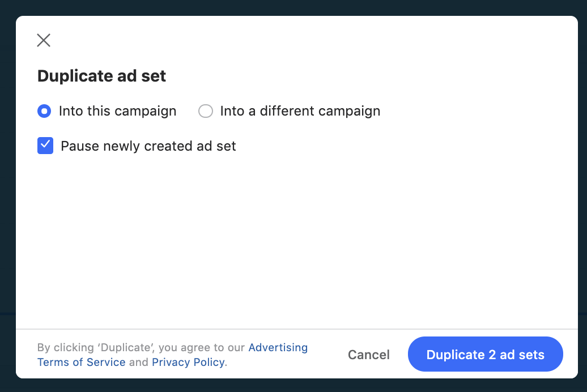
Task: Click 'Terms of Service' on the second footer line
Action: point(81,362)
